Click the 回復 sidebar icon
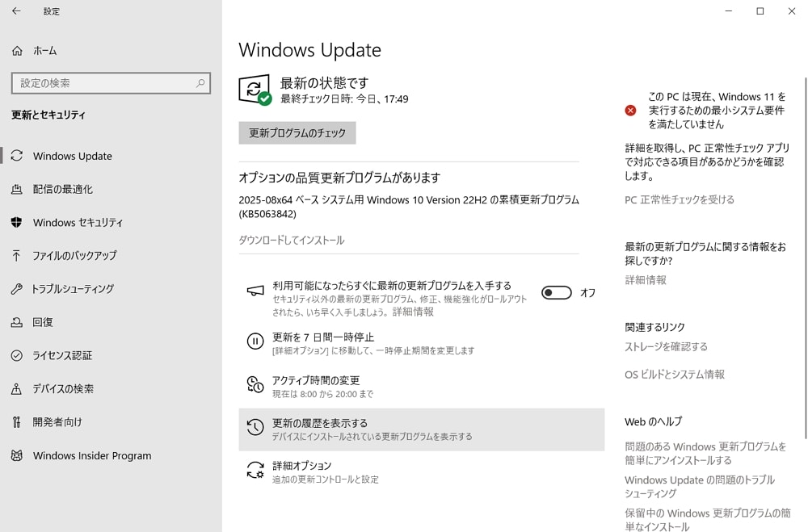The width and height of the screenshot is (808, 532). tap(16, 322)
